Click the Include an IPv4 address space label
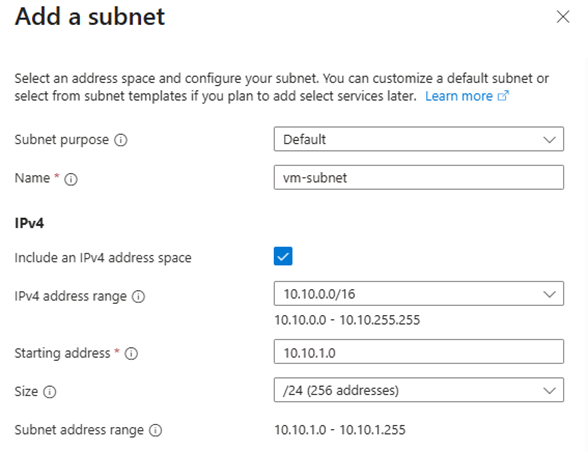 (103, 258)
